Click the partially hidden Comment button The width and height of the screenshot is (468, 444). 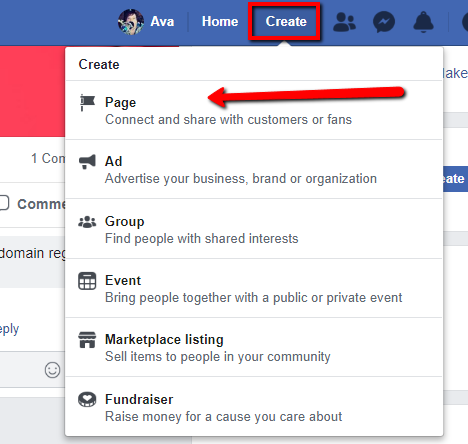point(33,204)
